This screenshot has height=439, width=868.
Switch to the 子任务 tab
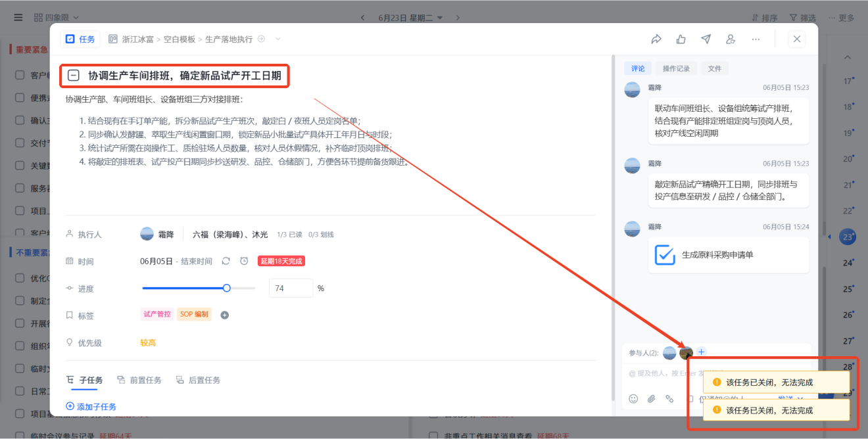[85, 380]
